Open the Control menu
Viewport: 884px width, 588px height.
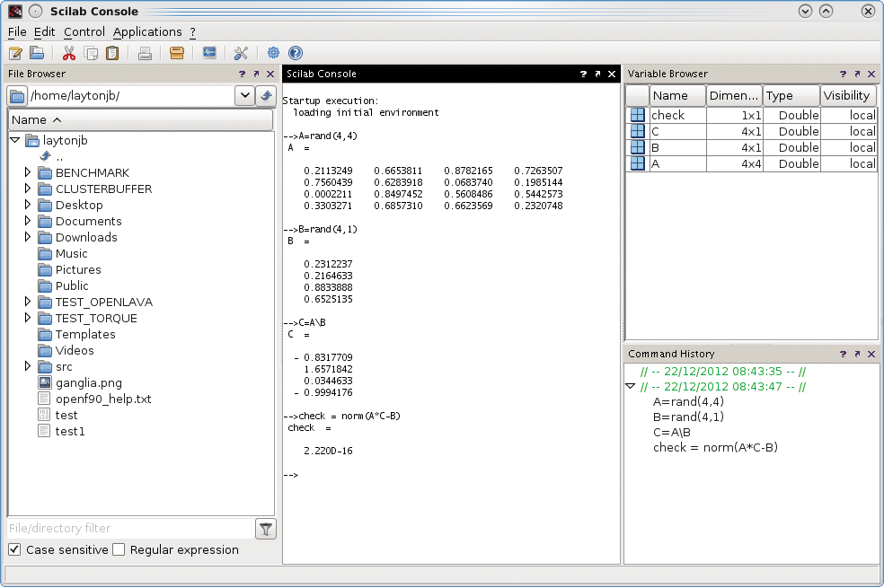(84, 31)
